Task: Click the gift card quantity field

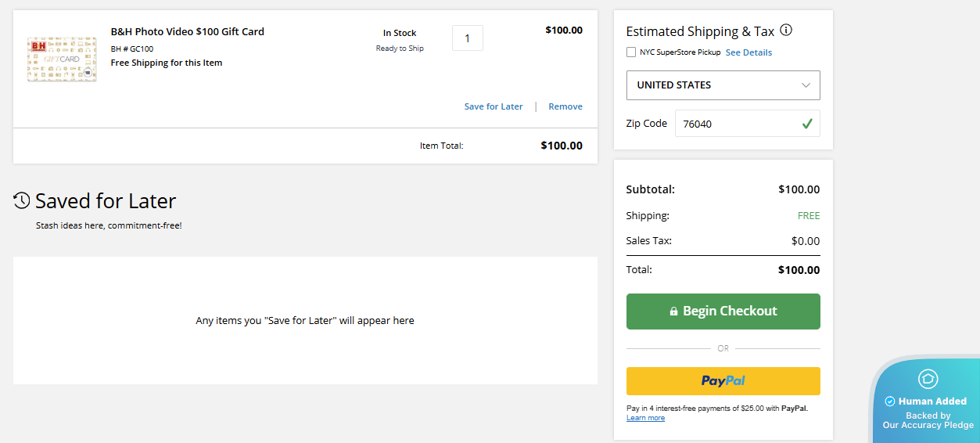Action: click(x=467, y=38)
